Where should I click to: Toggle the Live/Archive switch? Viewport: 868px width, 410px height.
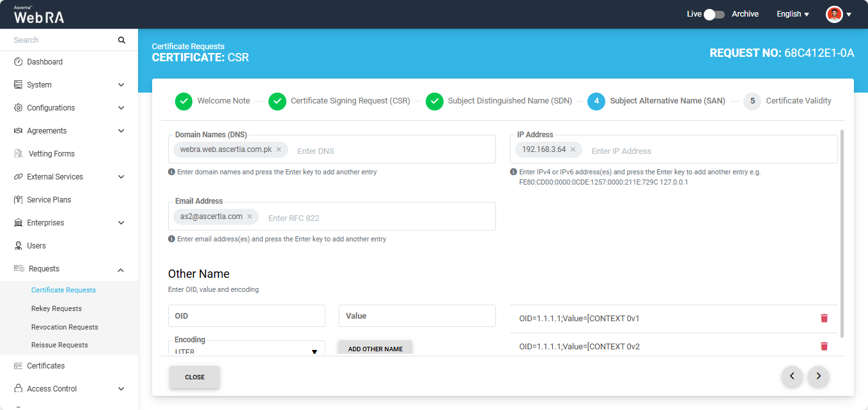[x=714, y=14]
